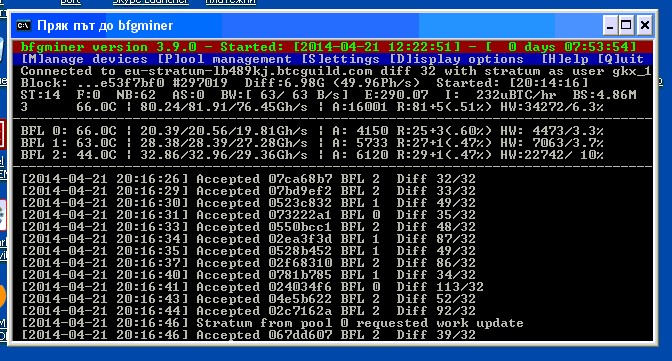Click log line Accepted 073222a1
672x361 pixels.
coord(249,215)
